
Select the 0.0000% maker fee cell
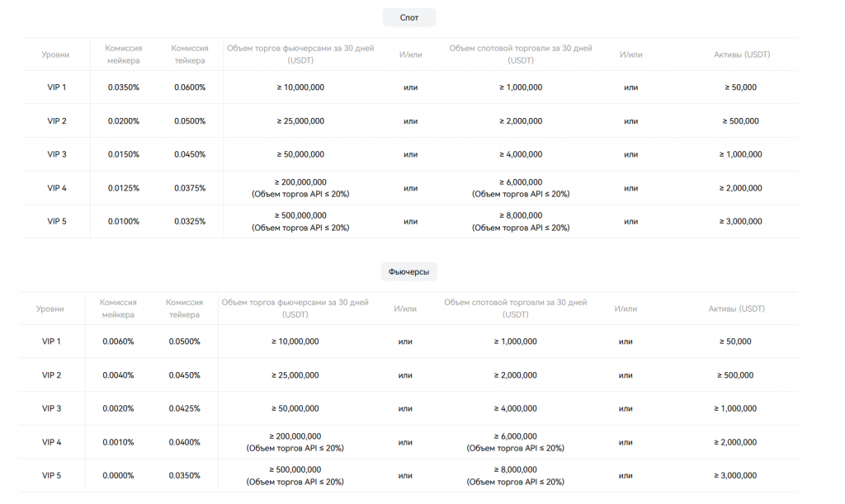tap(118, 475)
